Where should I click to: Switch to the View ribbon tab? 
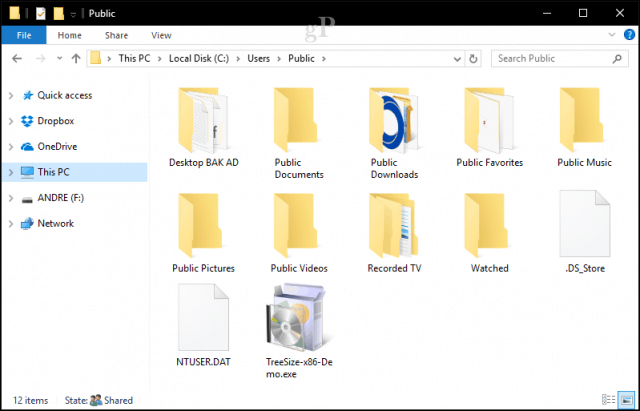[161, 35]
